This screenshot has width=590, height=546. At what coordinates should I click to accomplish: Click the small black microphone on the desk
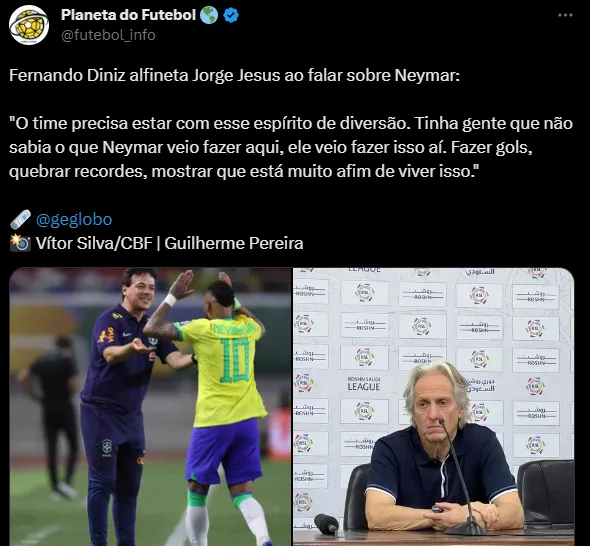click(326, 523)
